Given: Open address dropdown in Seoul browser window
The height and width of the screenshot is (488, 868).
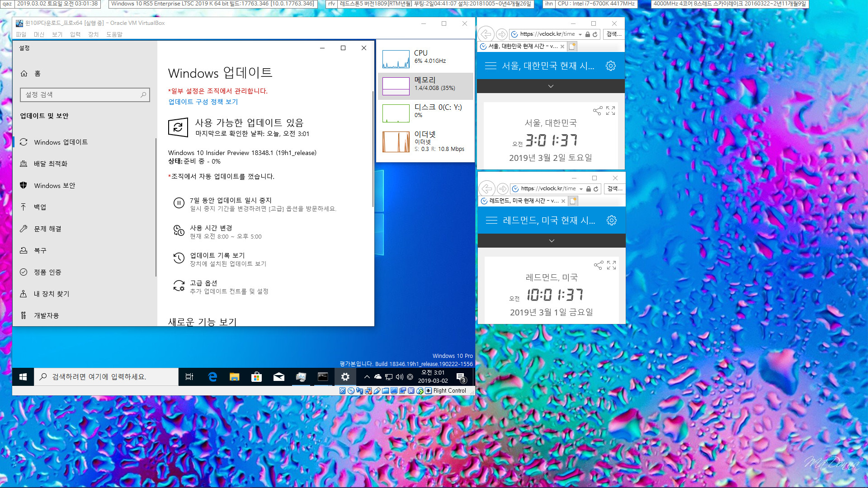Looking at the screenshot, I should tap(580, 34).
